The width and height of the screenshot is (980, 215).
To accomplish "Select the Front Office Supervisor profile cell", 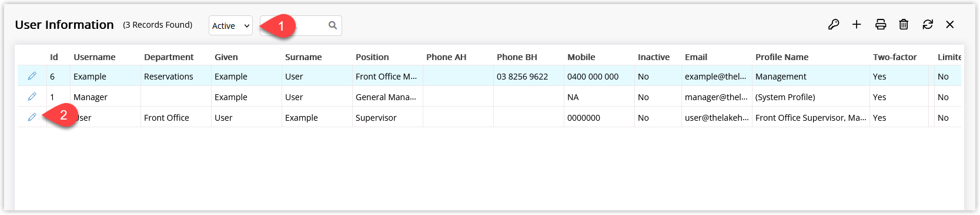I will point(811,118).
